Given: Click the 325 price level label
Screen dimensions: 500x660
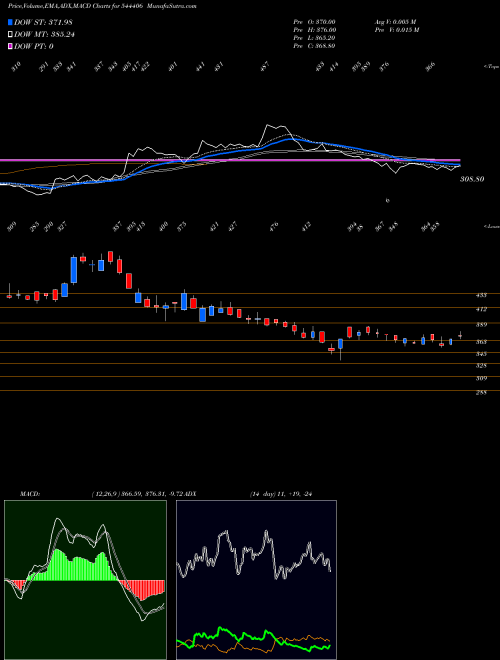Looking at the screenshot, I should (481, 365).
